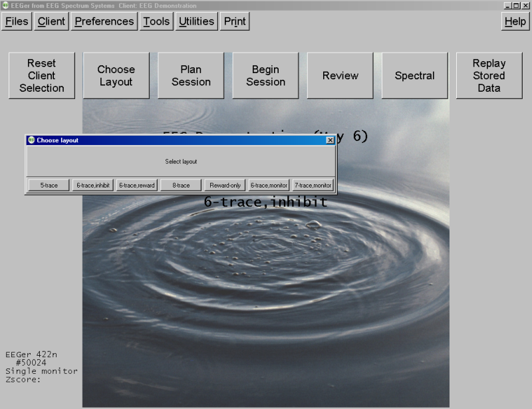Open the Client menu
The image size is (532, 409).
click(x=51, y=21)
